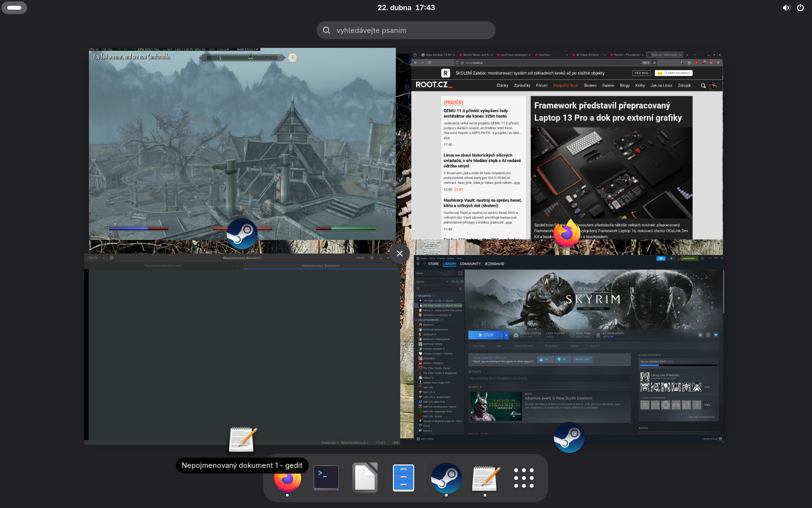Viewport: 812px width, 508px height.
Task: Bookmark root.cz with the star icon
Action: click(x=654, y=62)
